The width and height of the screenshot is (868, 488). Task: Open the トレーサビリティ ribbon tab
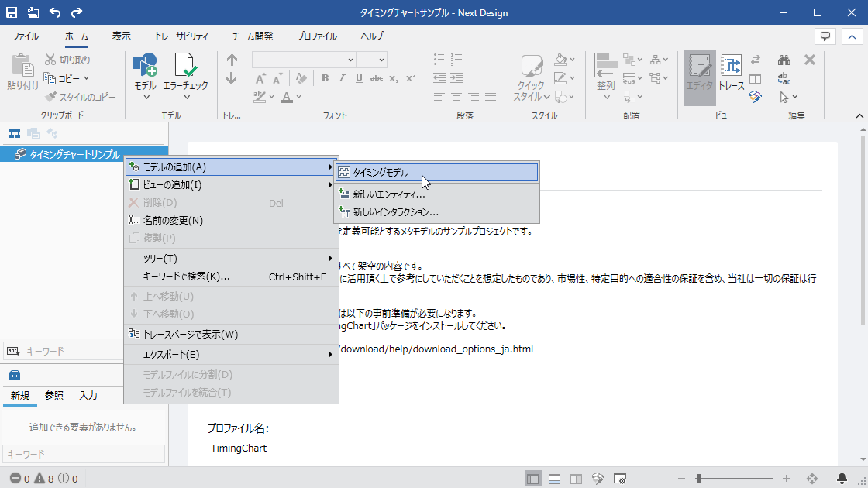click(181, 36)
